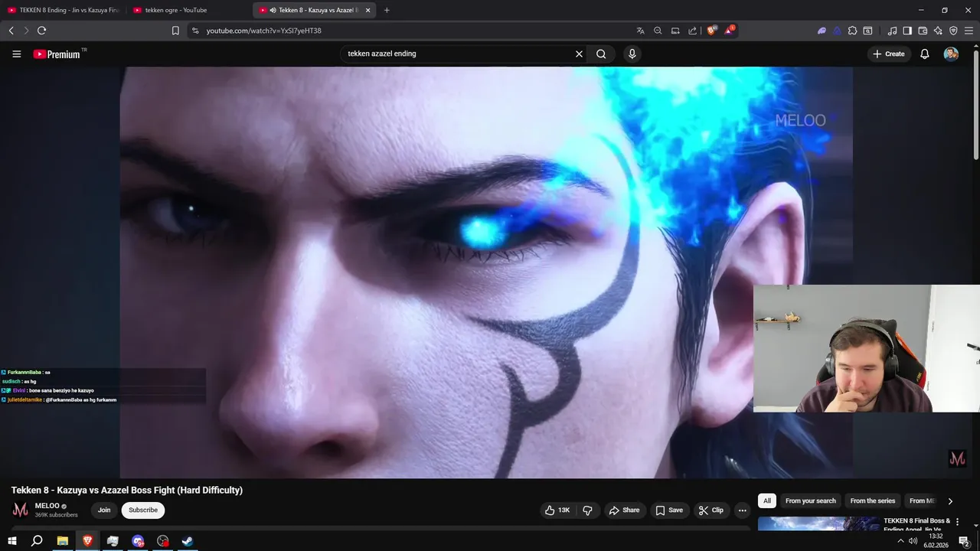
Task: Clip the video
Action: [711, 510]
